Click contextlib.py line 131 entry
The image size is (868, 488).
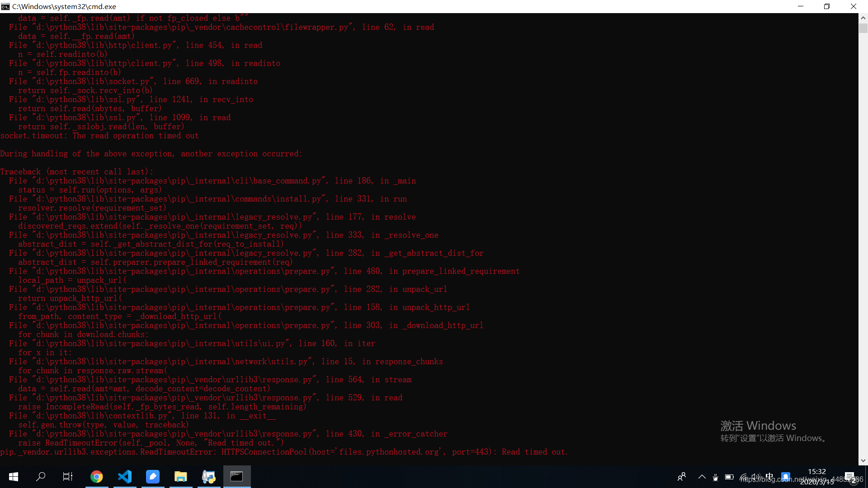142,416
